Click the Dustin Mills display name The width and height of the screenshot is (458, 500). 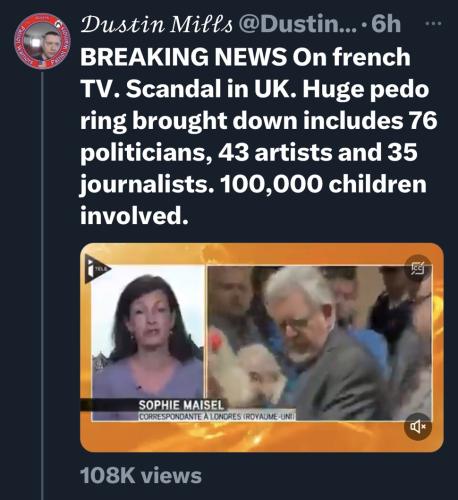click(x=157, y=24)
